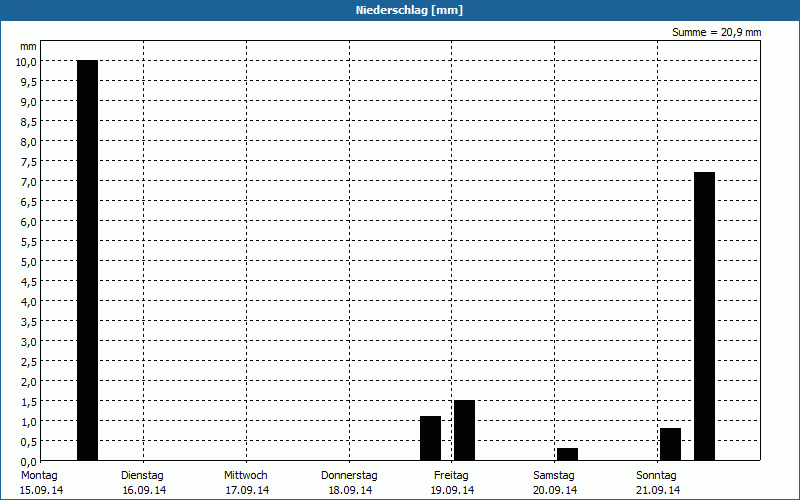This screenshot has width=800, height=500.
Task: Click the 4,5 y-axis value
Action: click(29, 281)
